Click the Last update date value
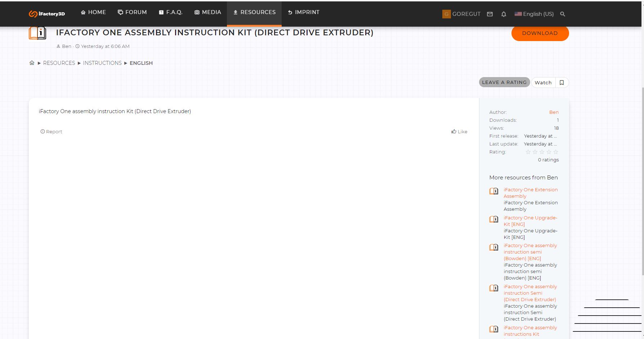 pyautogui.click(x=540, y=144)
